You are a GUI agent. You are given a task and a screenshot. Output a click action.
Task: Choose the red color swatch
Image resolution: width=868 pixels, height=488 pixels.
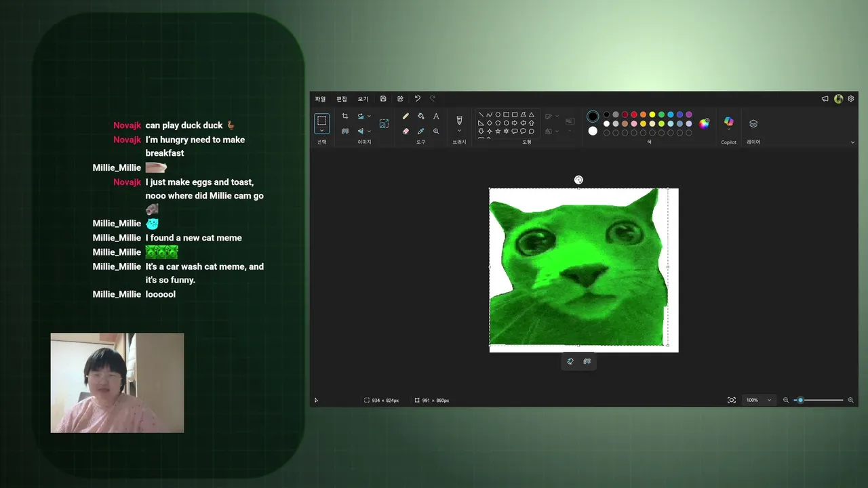634,115
